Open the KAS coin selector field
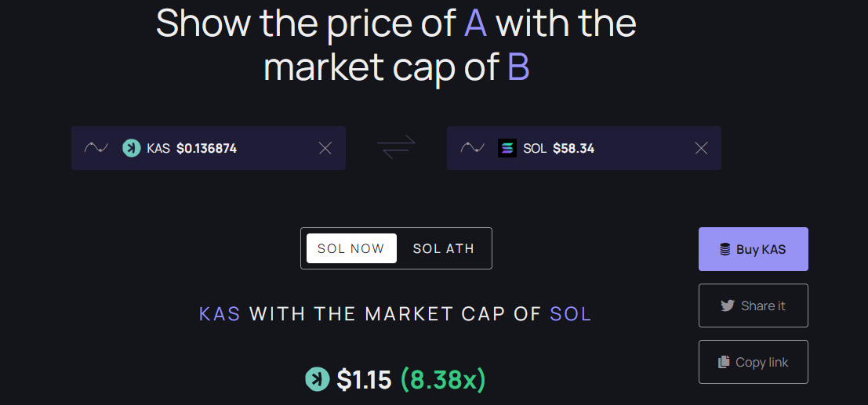The width and height of the screenshot is (868, 405). coord(209,148)
